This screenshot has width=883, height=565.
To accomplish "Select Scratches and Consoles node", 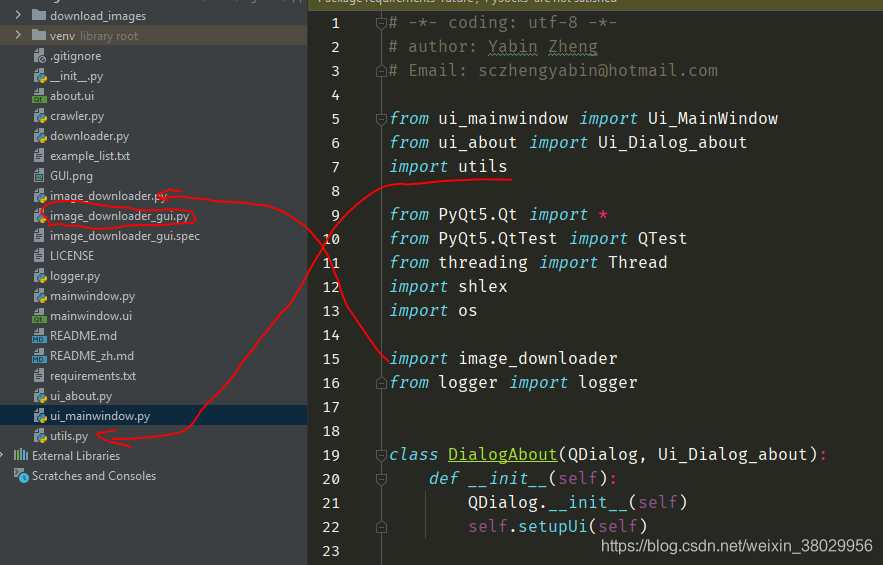I will pyautogui.click(x=94, y=476).
